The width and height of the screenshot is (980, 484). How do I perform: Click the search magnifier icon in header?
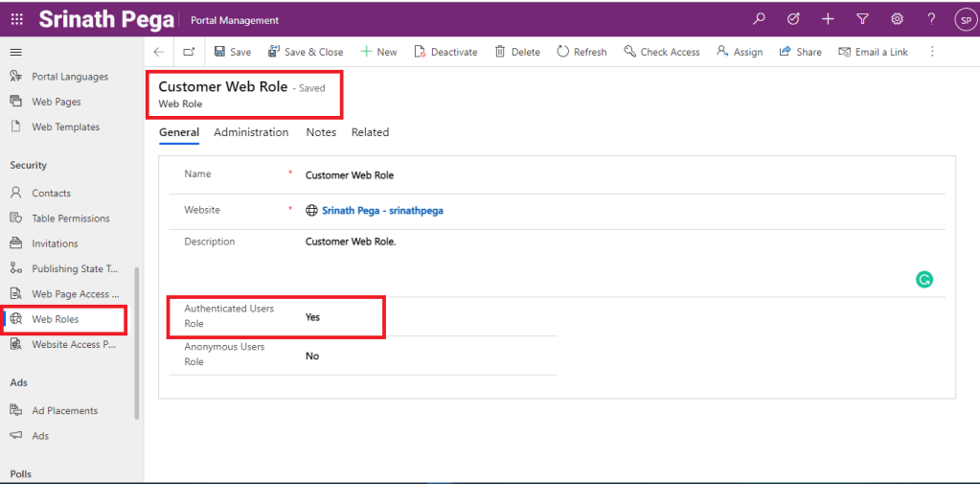click(x=759, y=19)
